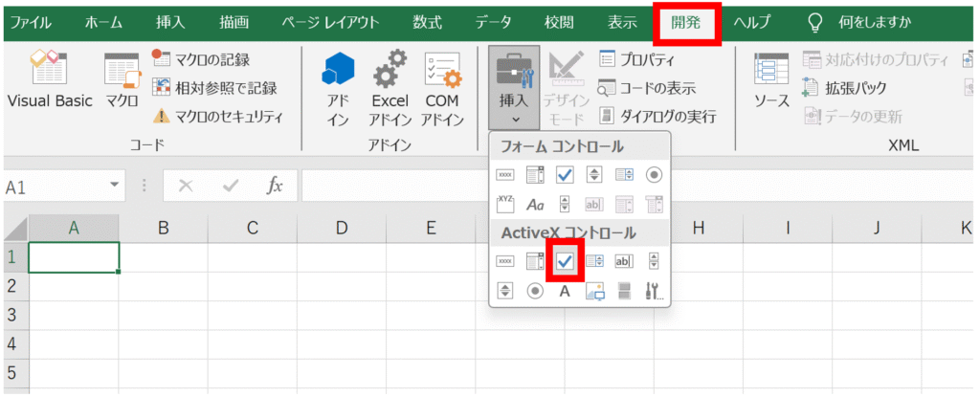Image resolution: width=980 pixels, height=397 pixels.
Task: Click マクロの記録 button
Action: click(200, 59)
